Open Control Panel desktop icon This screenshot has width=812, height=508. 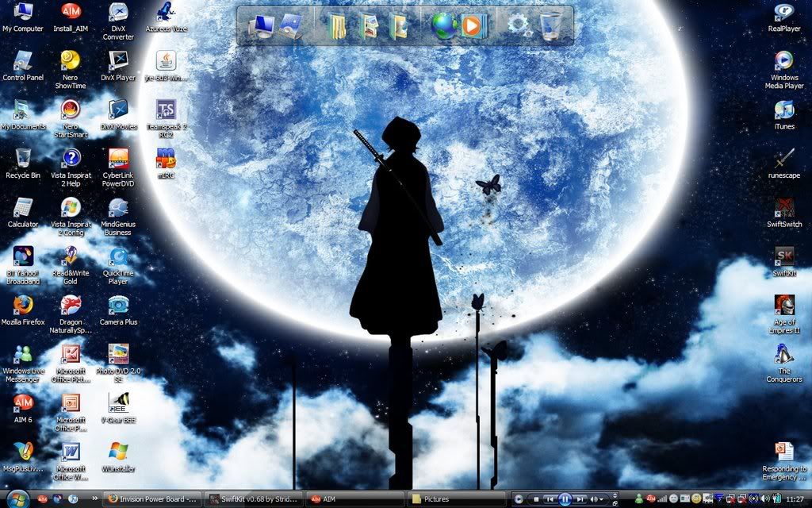coord(23,67)
